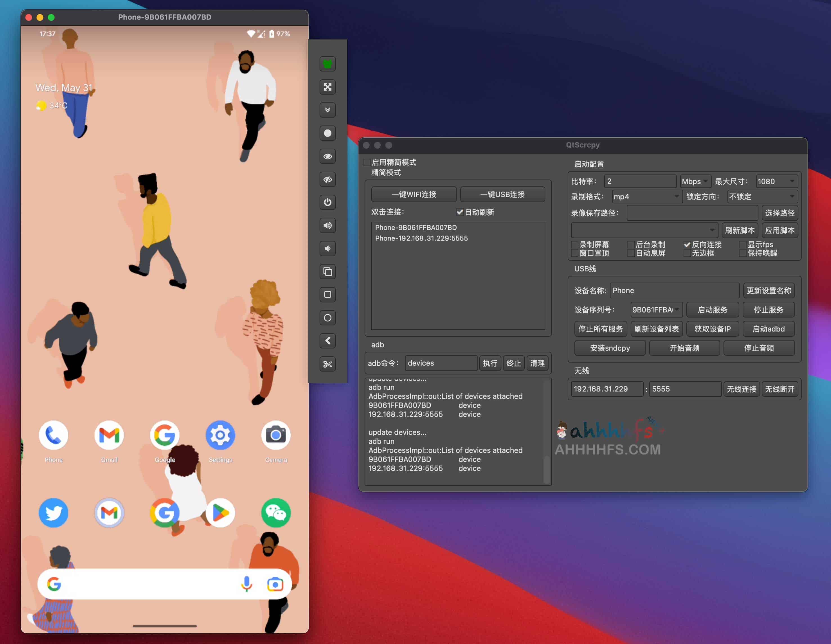Select the eye icon to turn screen on

pyautogui.click(x=328, y=156)
